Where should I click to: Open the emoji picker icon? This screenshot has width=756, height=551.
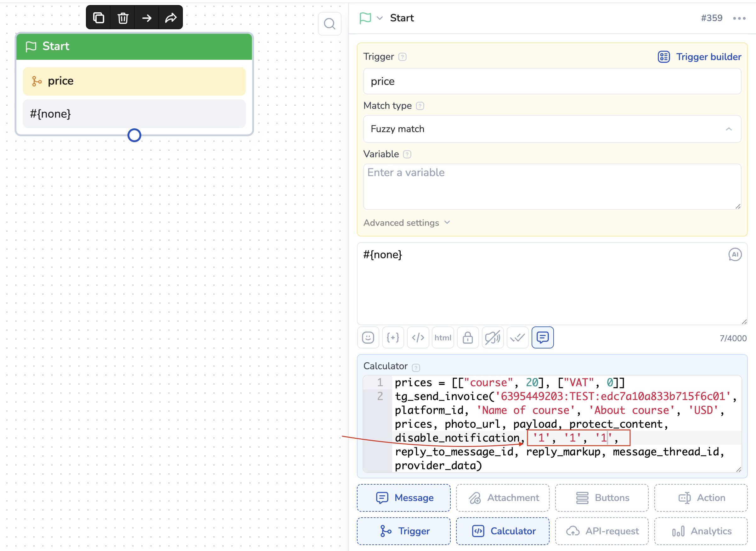coord(368,337)
